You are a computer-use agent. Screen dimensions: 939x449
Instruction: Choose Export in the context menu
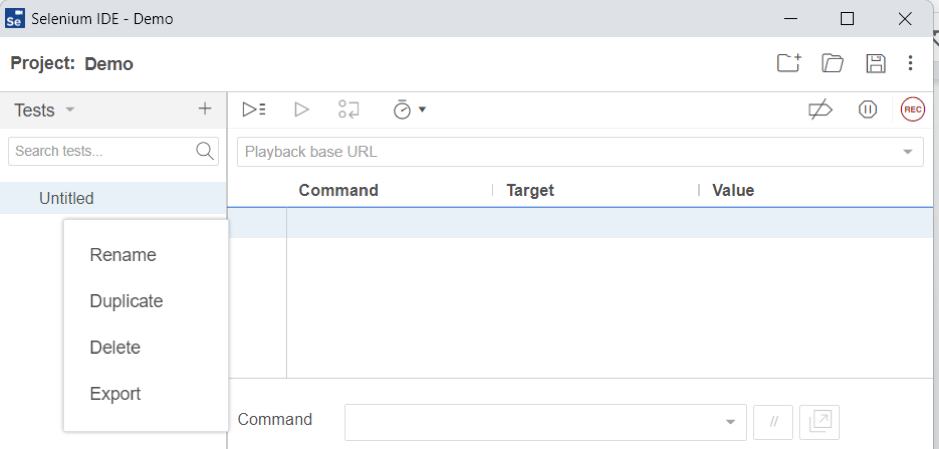click(x=115, y=394)
